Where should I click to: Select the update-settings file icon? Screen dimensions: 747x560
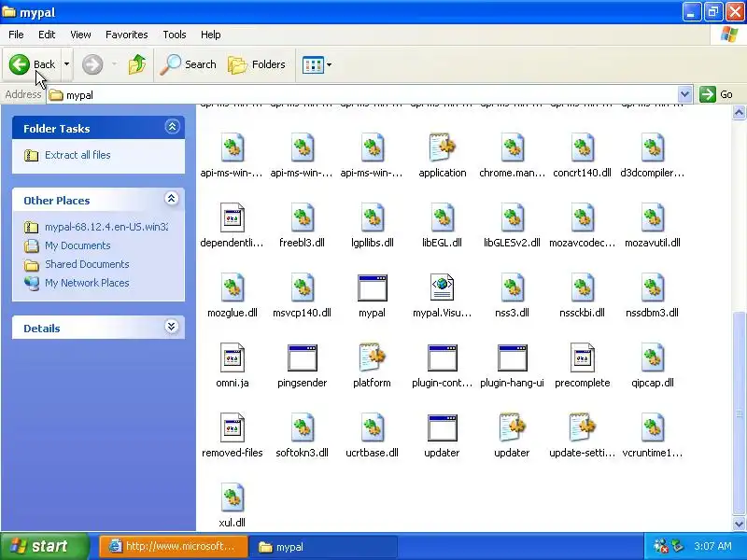pos(582,427)
